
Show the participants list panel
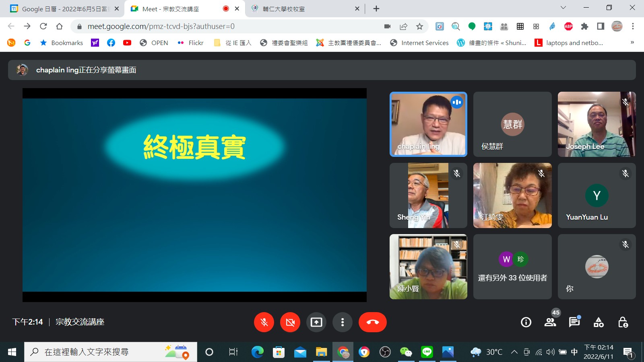[x=550, y=322]
